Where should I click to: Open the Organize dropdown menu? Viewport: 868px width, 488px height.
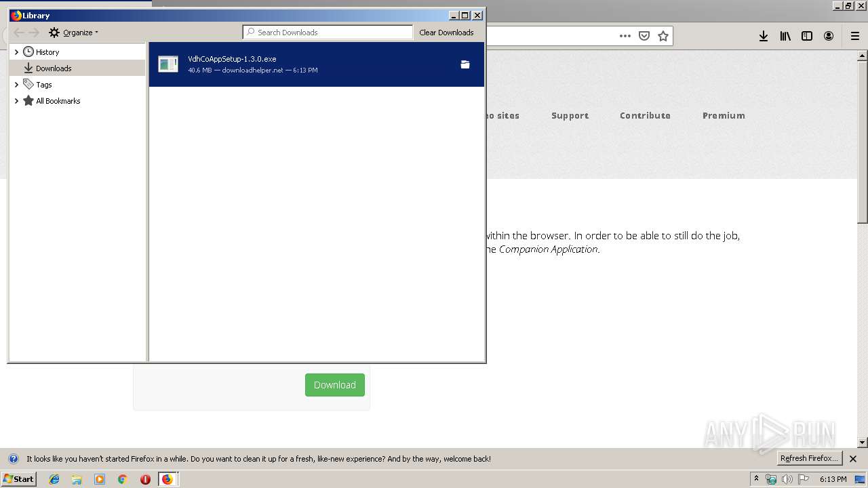73,32
